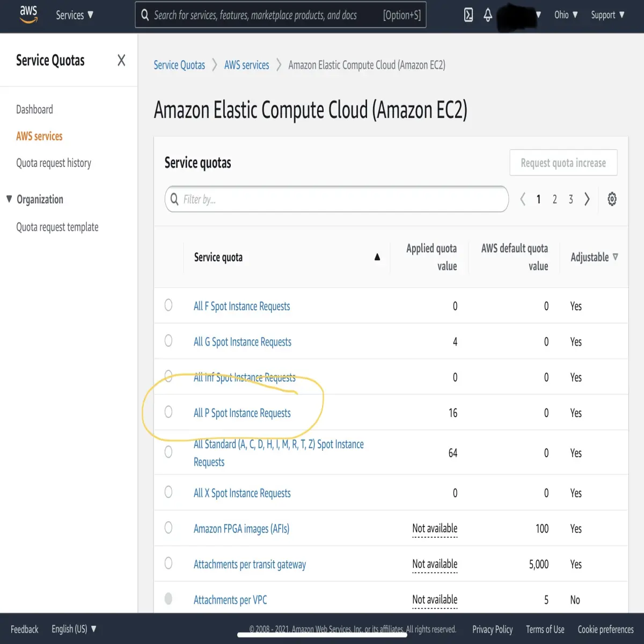Open the Ohio region dropdown
The height and width of the screenshot is (644, 644).
tap(566, 15)
